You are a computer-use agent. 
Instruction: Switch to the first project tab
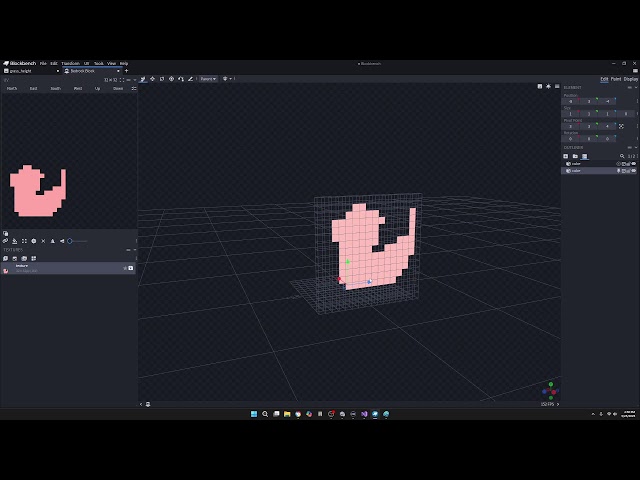[31, 71]
